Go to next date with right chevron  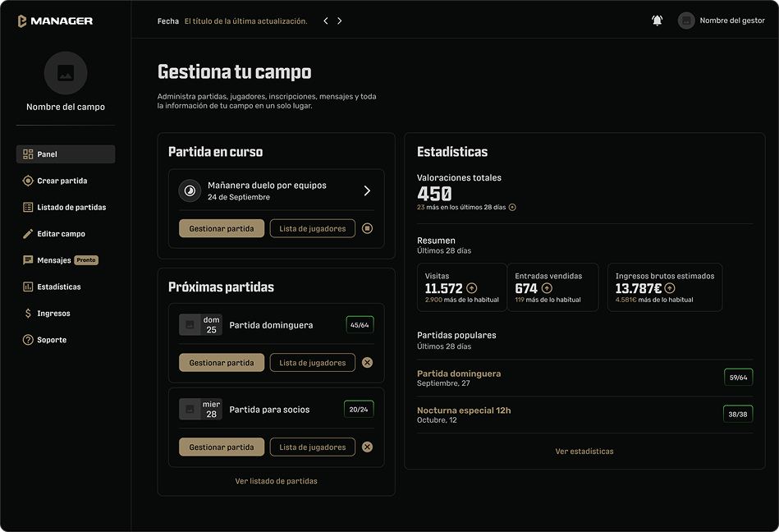[340, 21]
